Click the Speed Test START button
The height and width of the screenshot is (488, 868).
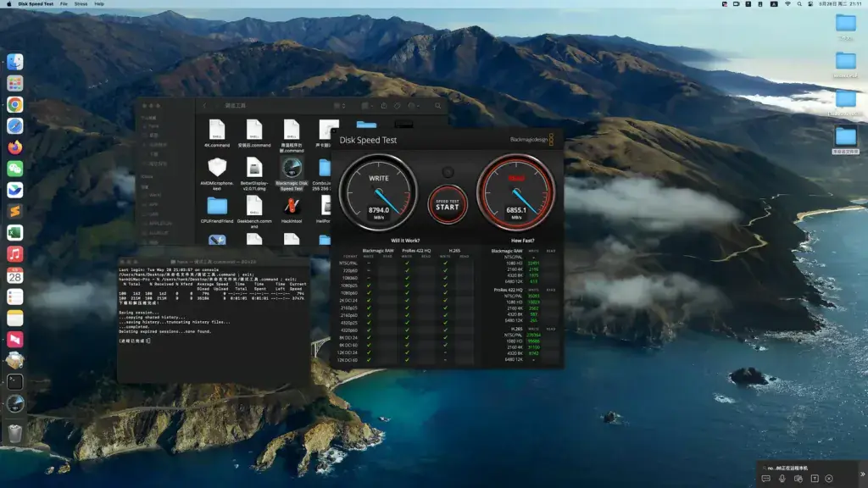point(448,205)
